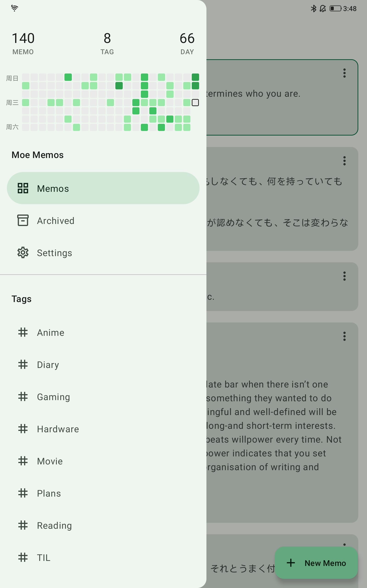Open the Archived memos view
The width and height of the screenshot is (367, 588).
[55, 221]
